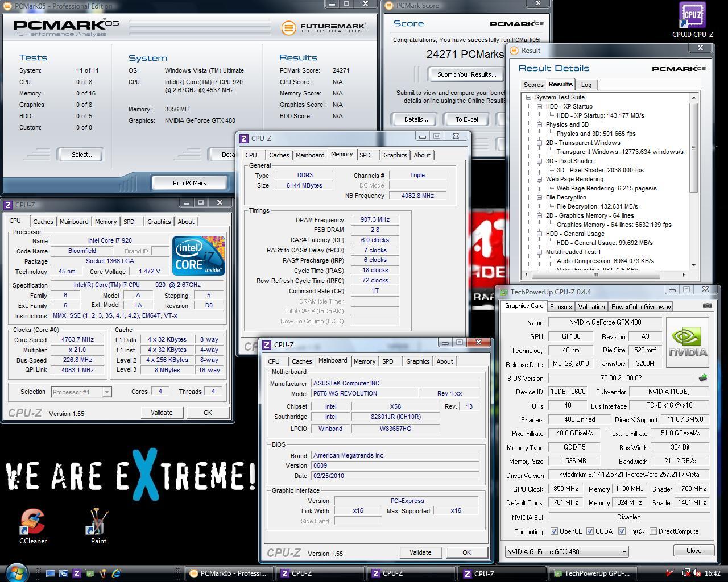Click Details... button in PCMark Score window
Viewport: 728px width, 582px height.
pyautogui.click(x=416, y=119)
